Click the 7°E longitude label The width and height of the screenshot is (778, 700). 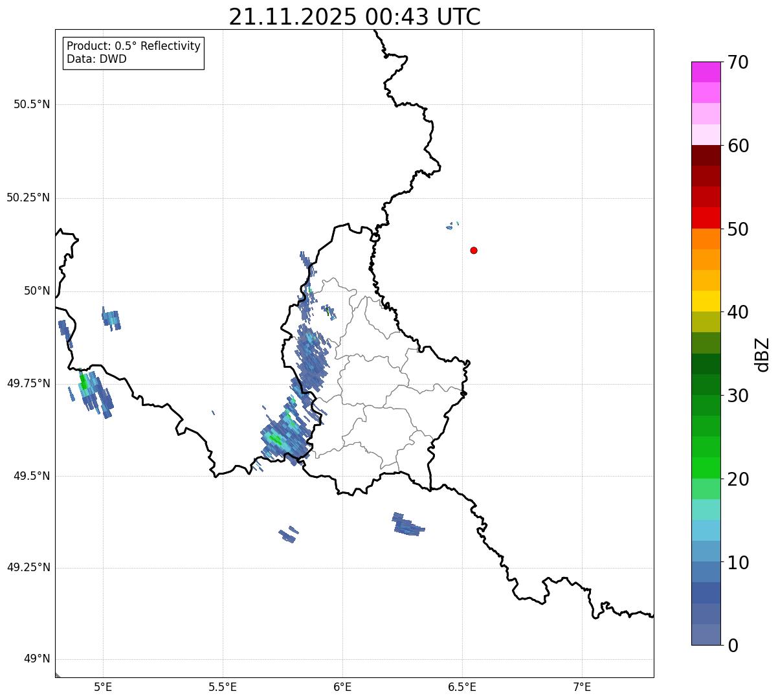582,686
